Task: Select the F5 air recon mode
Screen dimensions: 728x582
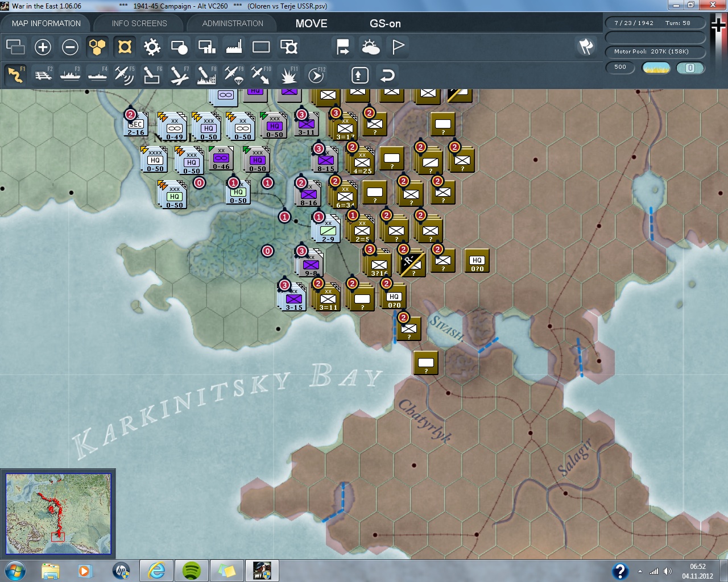Action: 125,75
